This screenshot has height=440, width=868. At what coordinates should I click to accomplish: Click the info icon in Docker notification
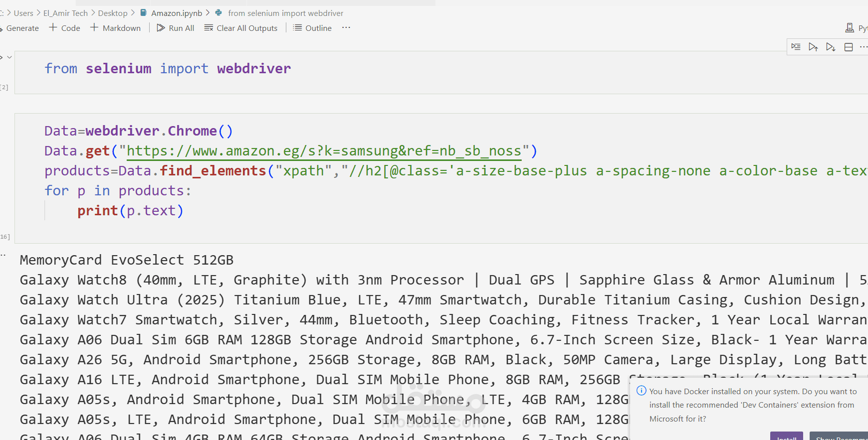(x=642, y=391)
